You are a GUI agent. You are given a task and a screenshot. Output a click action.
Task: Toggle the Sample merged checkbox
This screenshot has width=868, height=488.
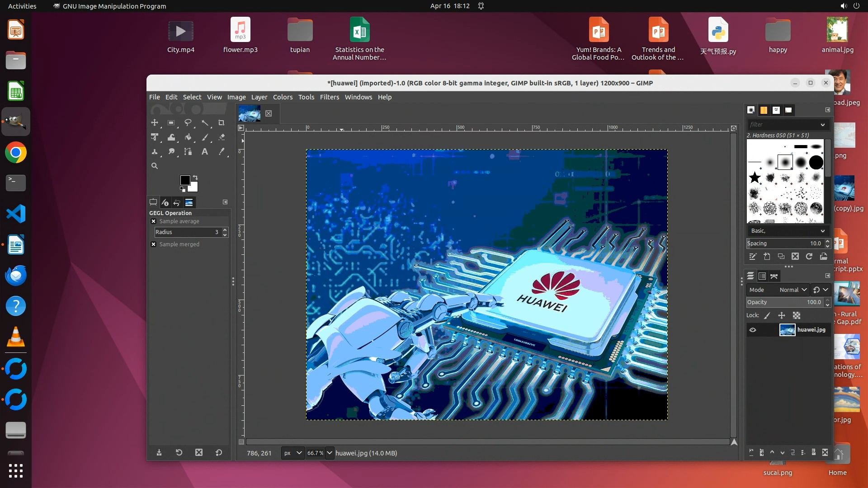click(x=154, y=244)
